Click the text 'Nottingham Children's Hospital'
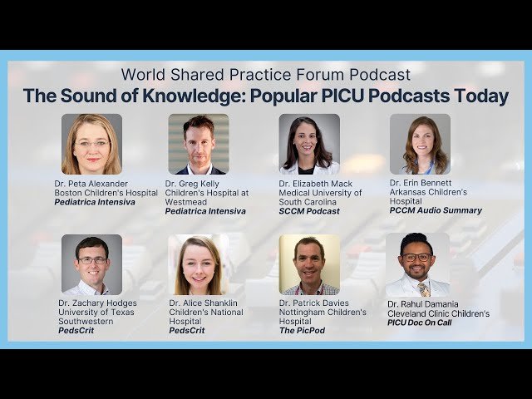Viewport: 532px width, 399px height. click(x=323, y=317)
